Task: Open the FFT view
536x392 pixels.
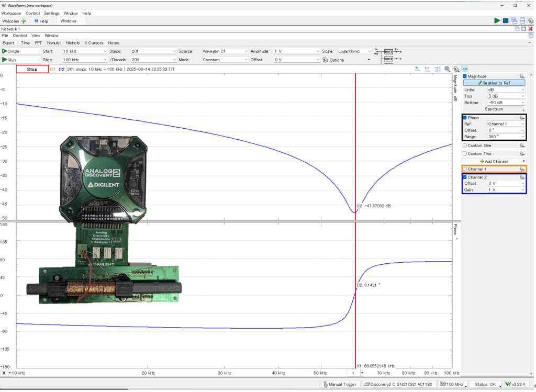Action: pos(38,43)
